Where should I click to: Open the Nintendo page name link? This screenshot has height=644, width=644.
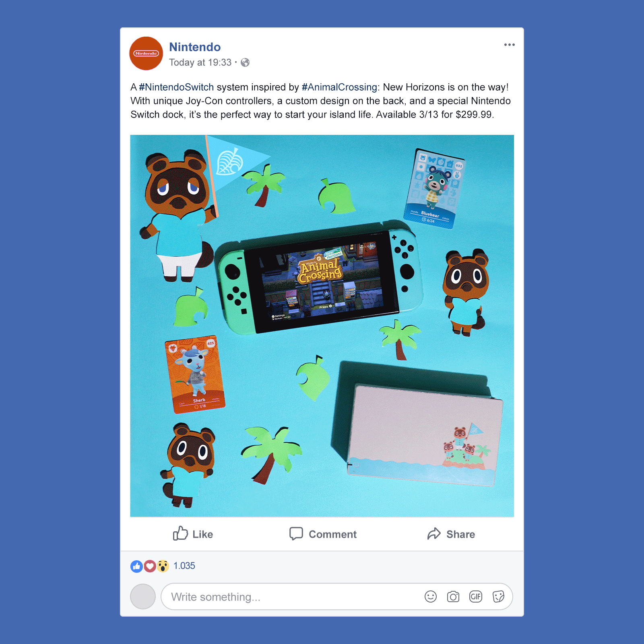click(195, 47)
